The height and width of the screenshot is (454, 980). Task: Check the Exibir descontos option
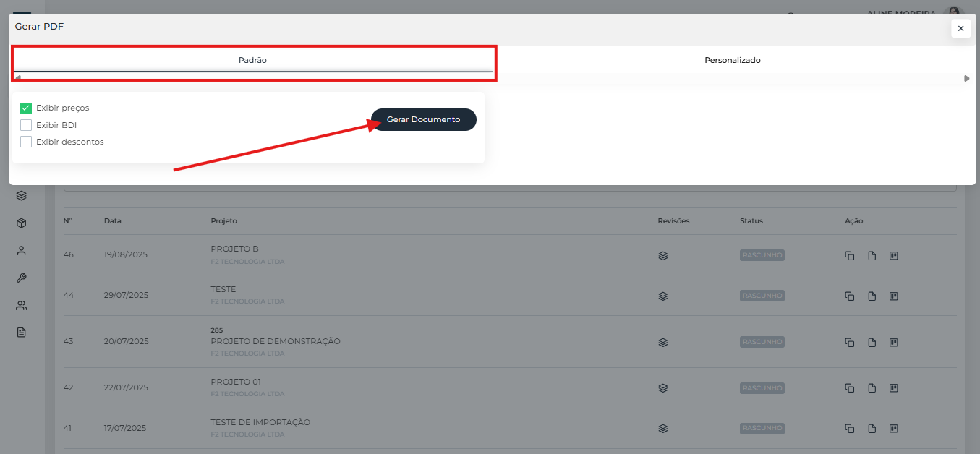[x=26, y=142]
